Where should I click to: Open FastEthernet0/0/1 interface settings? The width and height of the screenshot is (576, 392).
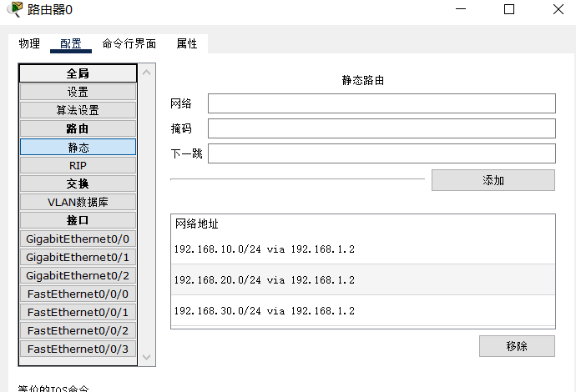point(78,312)
